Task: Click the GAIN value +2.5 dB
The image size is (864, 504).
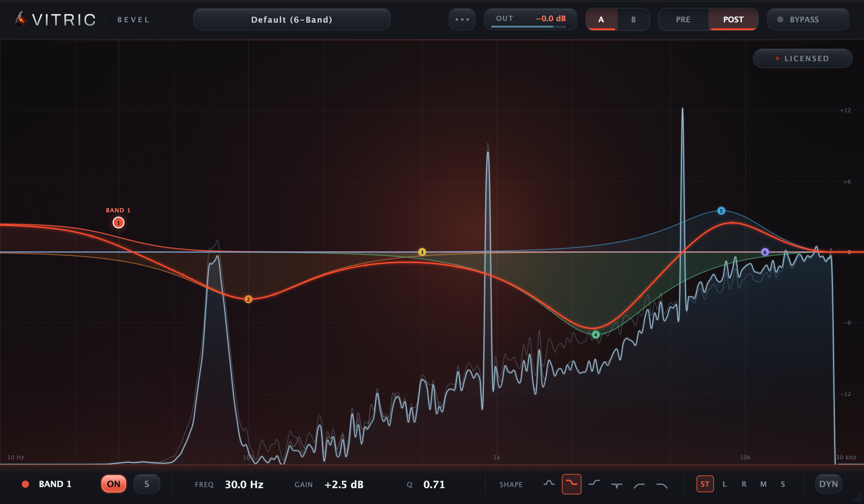Action: [x=344, y=485]
